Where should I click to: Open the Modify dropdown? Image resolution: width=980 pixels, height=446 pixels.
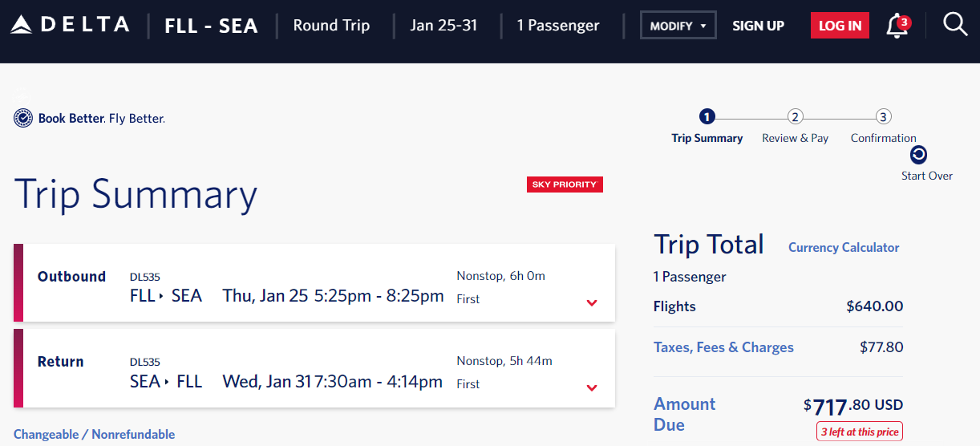(x=678, y=26)
